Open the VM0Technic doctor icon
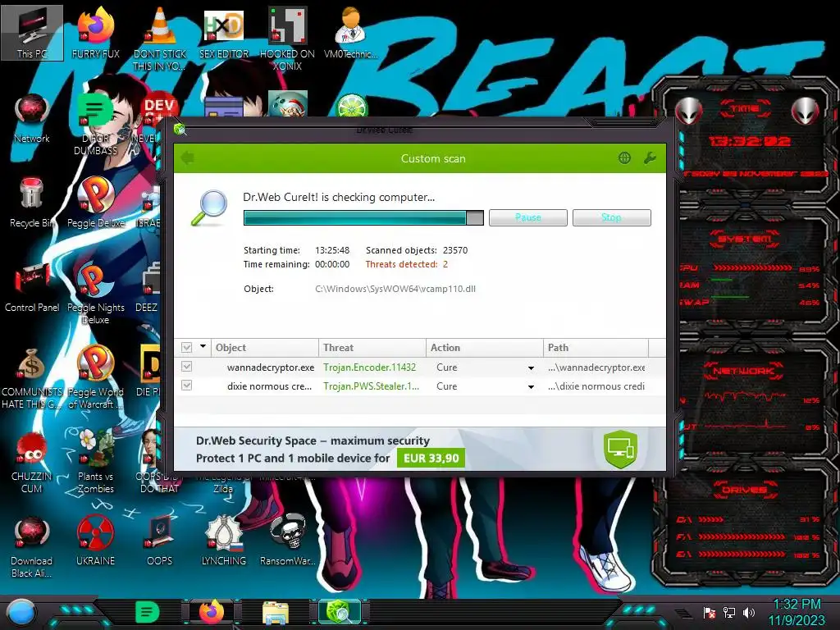 point(350,32)
